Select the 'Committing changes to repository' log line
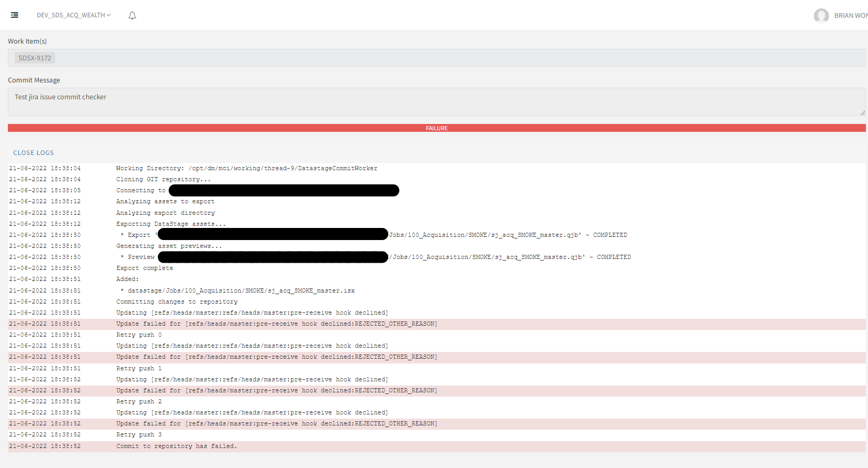 [x=177, y=302]
